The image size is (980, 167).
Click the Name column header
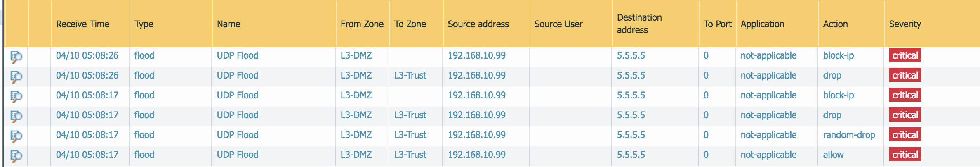[x=229, y=24]
